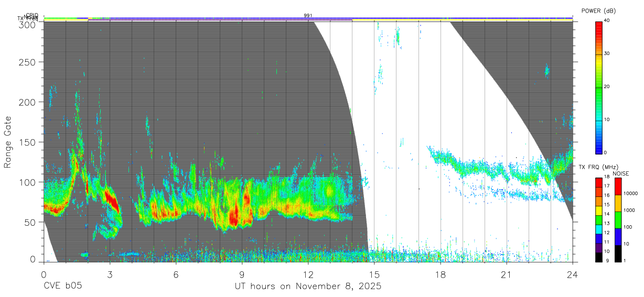Screen dimensions: 644x297
Task: Click the black 1–10 segment of NOISE scale
Action: click(x=617, y=253)
